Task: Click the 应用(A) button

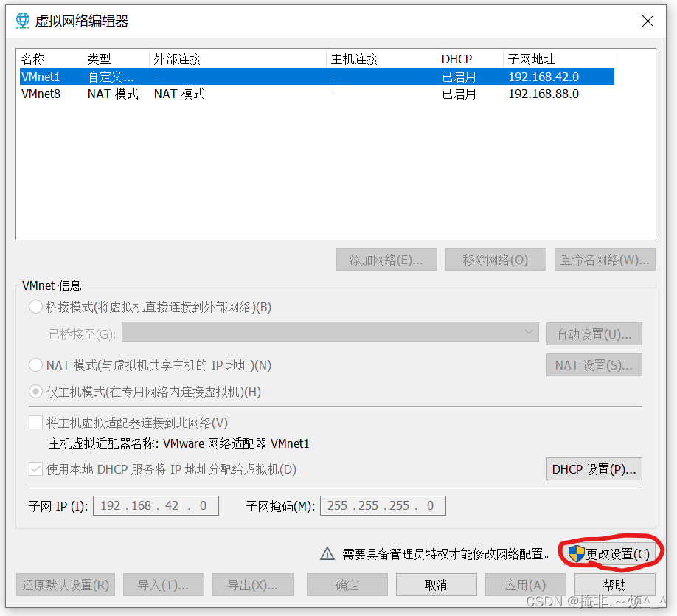Action: pos(526,585)
